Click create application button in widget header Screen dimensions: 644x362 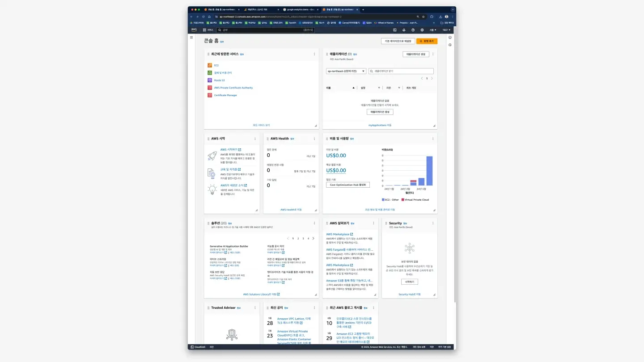[416, 54]
